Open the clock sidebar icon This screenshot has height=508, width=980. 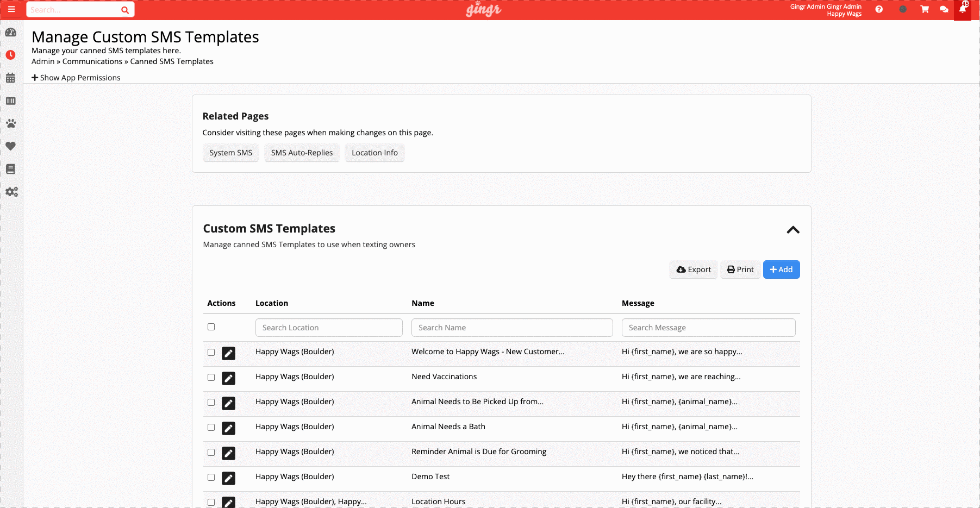(x=11, y=55)
